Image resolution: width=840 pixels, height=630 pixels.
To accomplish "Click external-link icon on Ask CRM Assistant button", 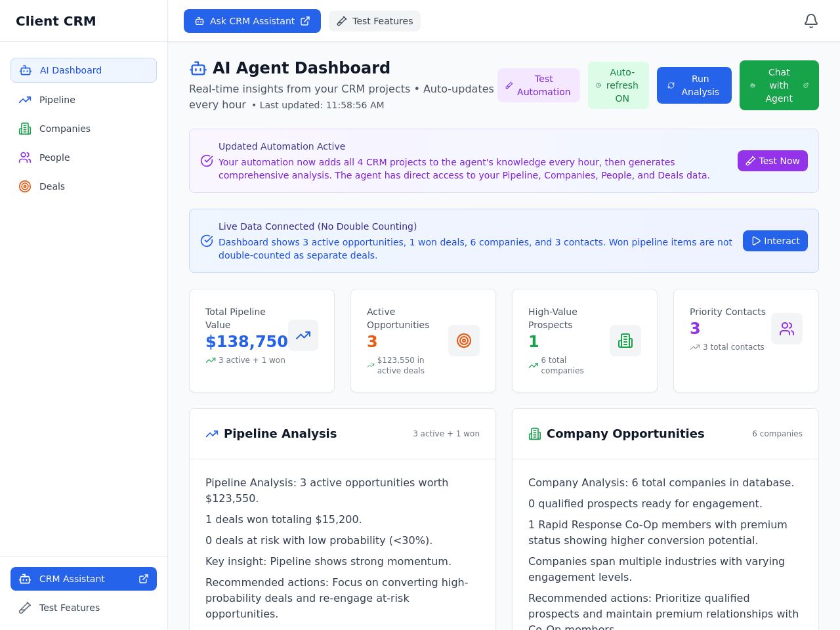I will click(x=305, y=21).
